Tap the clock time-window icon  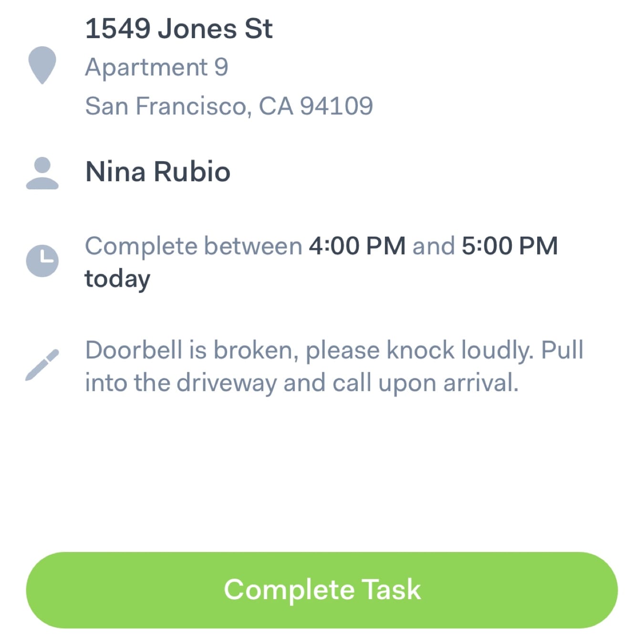pos(42,260)
